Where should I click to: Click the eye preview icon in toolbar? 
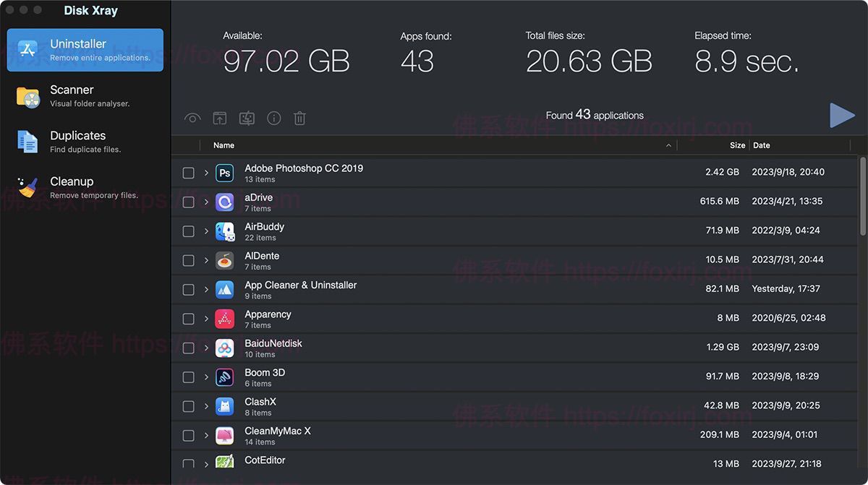coord(192,119)
